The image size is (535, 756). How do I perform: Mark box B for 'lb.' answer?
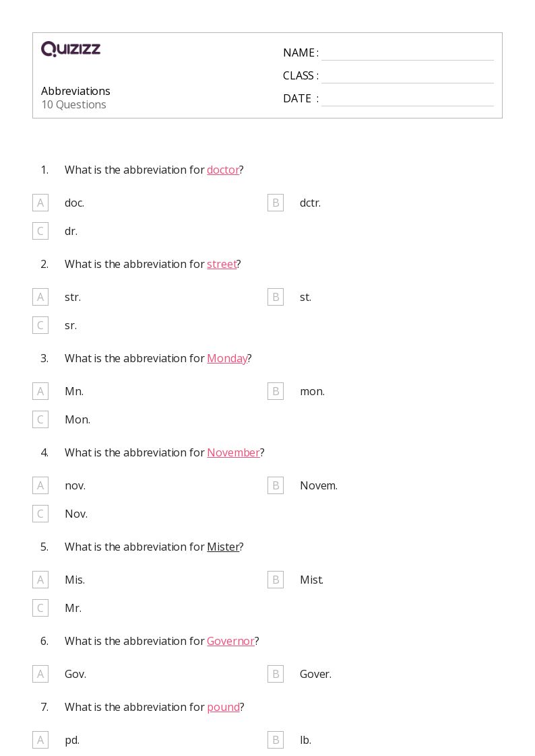pos(276,740)
